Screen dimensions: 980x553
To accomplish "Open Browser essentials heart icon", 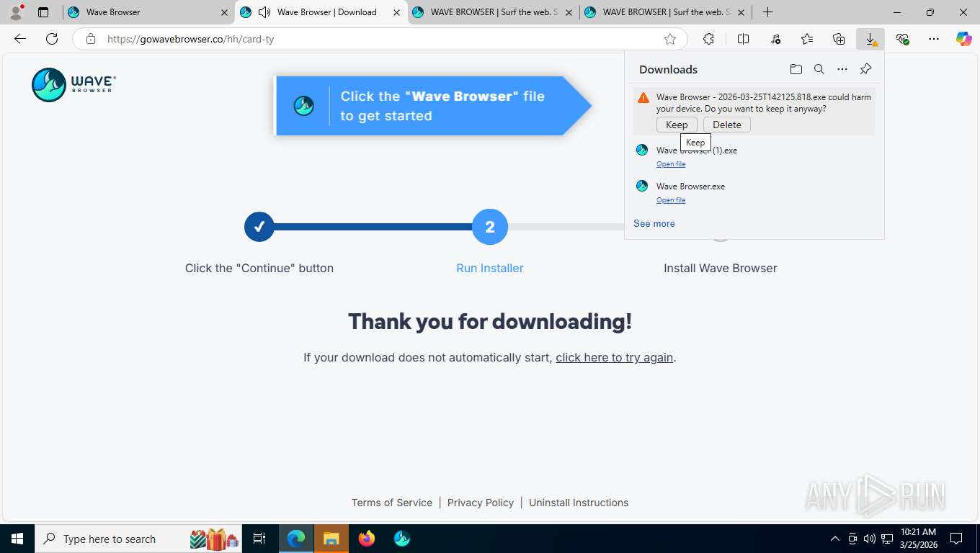I will 902,39.
